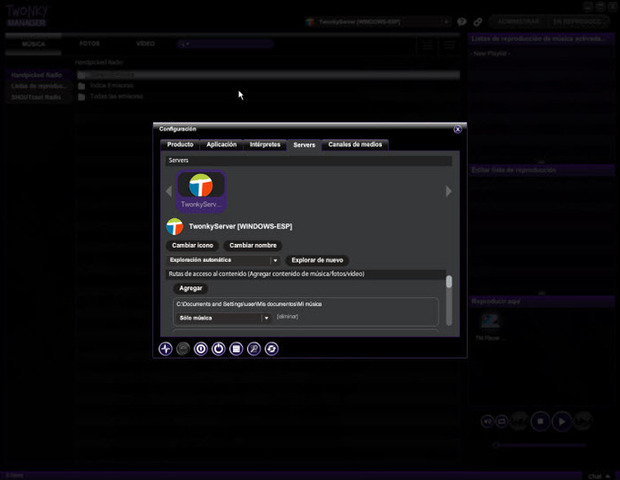Click the previous track button
The width and height of the screenshot is (620, 480).
pos(520,421)
